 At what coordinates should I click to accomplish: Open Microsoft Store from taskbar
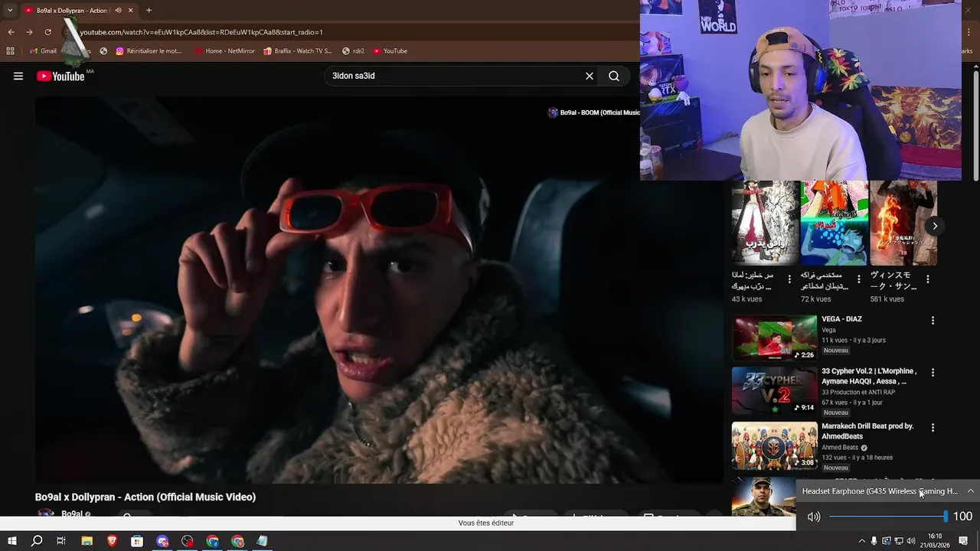tap(137, 541)
